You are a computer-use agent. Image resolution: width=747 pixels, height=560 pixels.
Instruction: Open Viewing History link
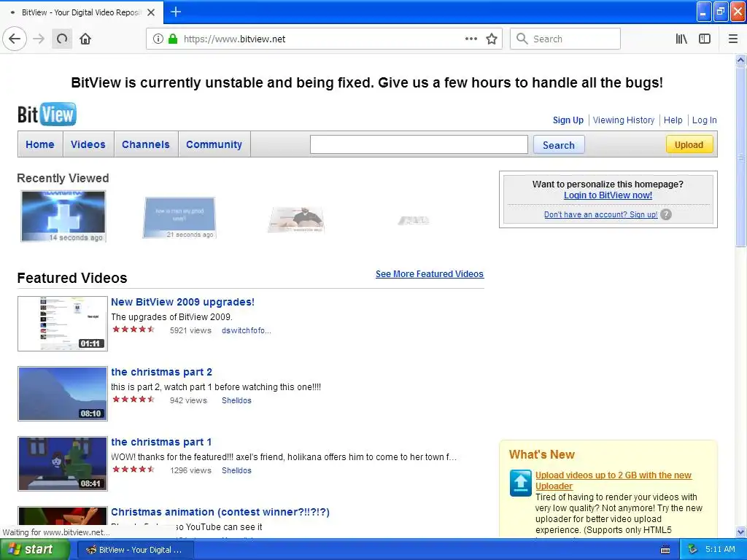624,120
